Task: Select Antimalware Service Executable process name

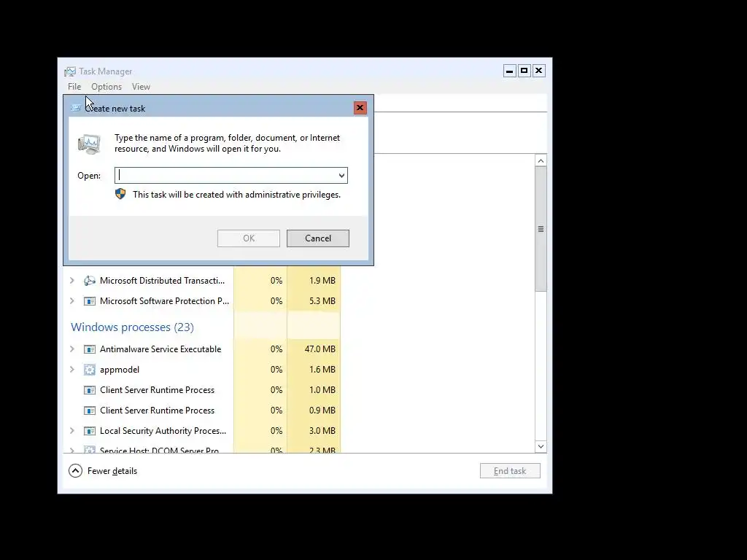Action: (x=160, y=349)
